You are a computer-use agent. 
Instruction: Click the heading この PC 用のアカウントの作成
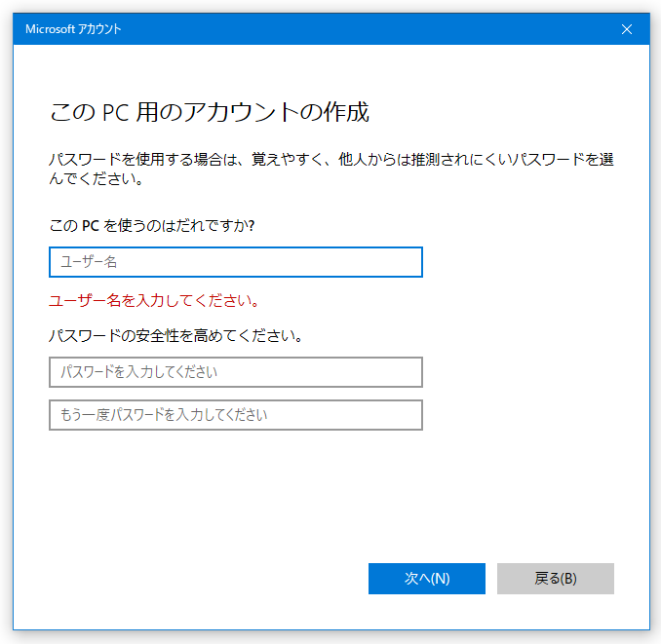[x=209, y=112]
